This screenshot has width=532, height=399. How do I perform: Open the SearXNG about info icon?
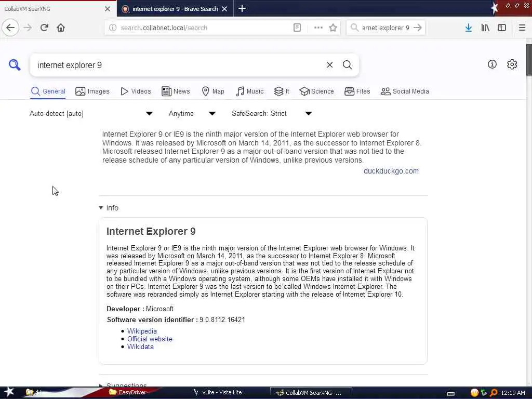[492, 64]
